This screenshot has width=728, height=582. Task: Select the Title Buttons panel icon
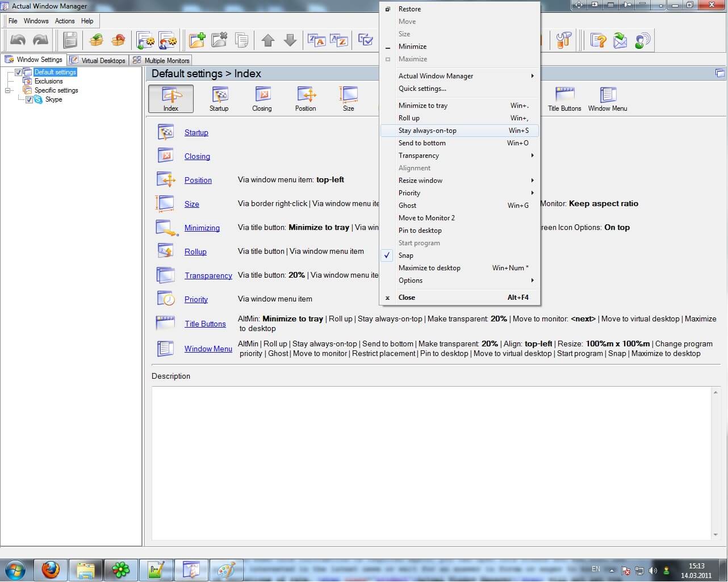(x=564, y=99)
